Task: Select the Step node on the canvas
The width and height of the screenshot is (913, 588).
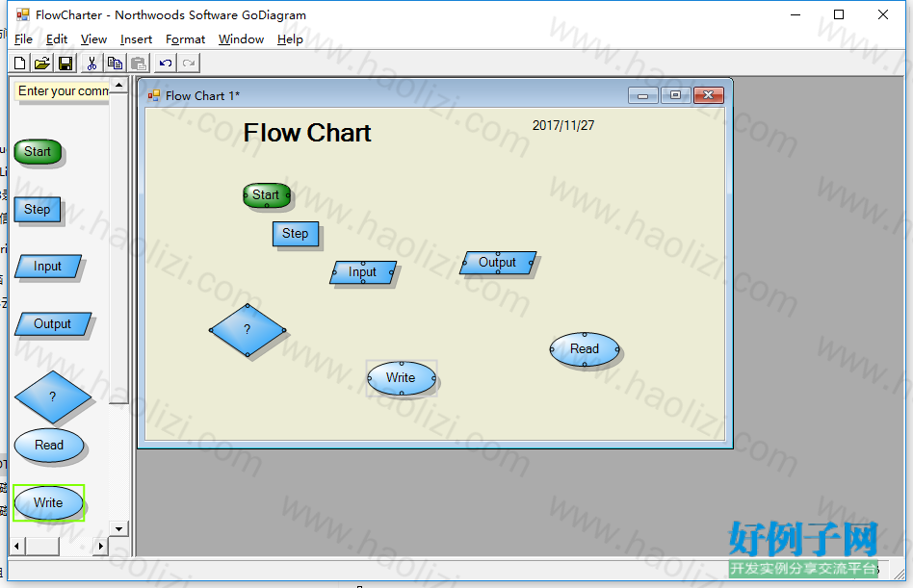Action: 296,234
